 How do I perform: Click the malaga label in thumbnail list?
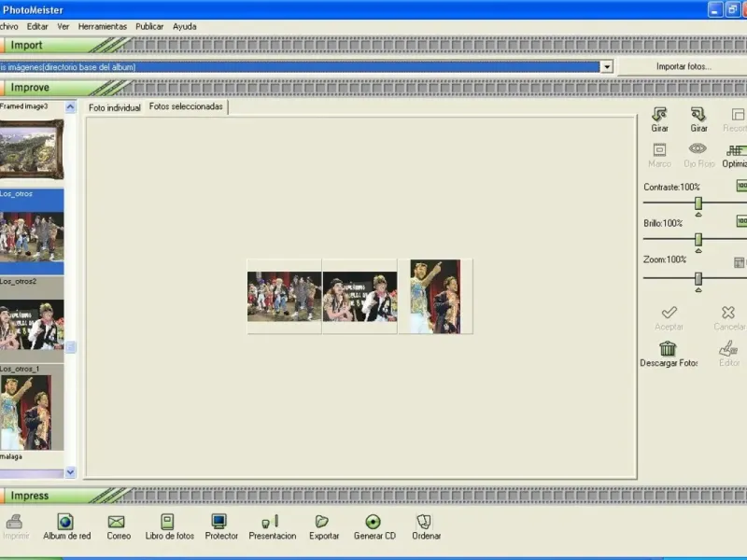click(x=11, y=456)
